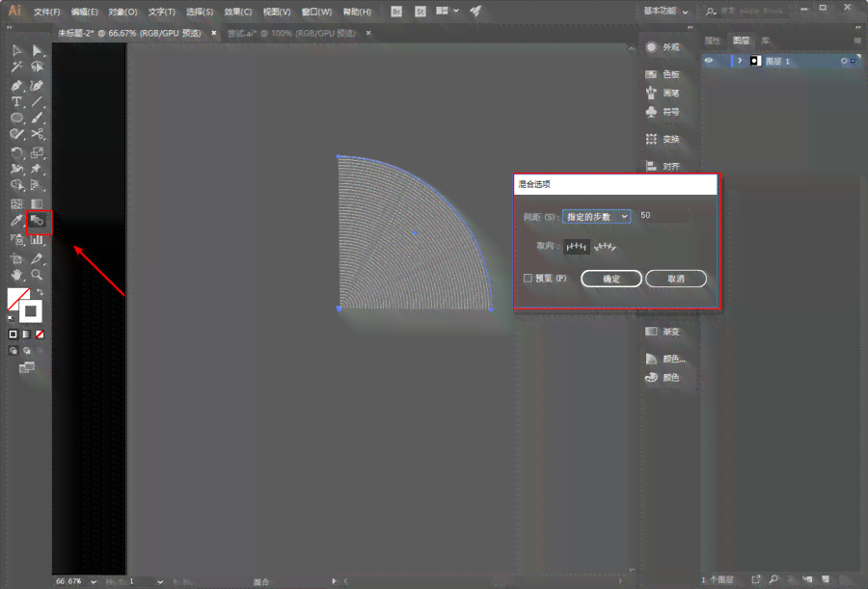Select the Shape Builder tool

tap(16, 185)
